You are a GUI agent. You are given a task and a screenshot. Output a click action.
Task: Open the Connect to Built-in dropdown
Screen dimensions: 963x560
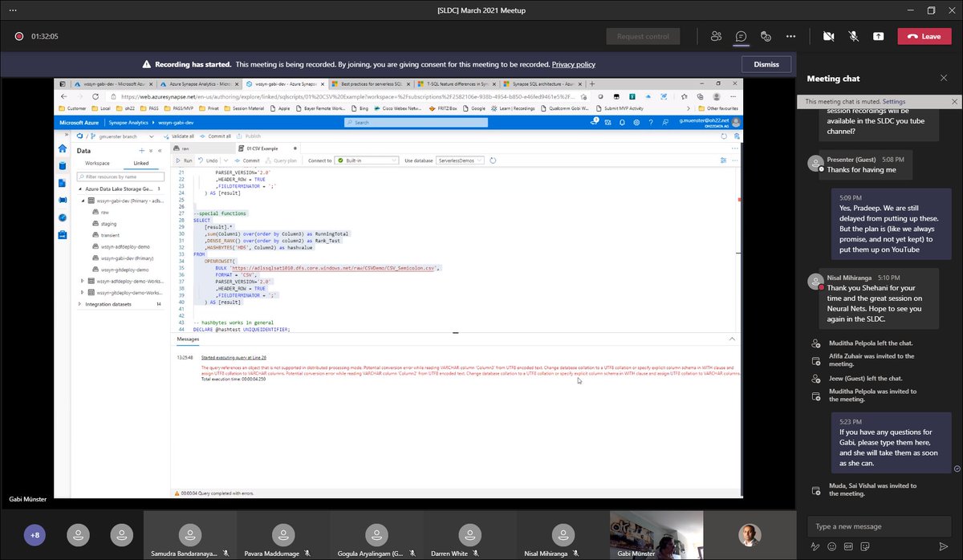click(x=368, y=160)
